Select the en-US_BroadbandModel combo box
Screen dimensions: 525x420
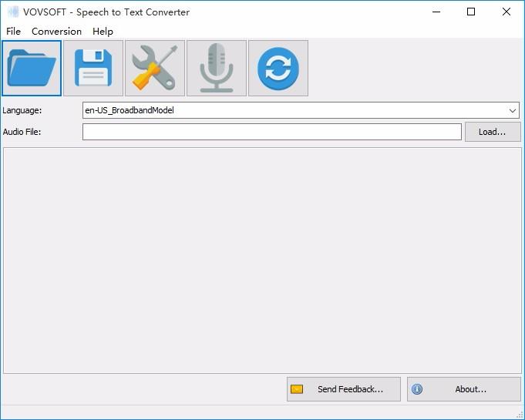pyautogui.click(x=301, y=110)
